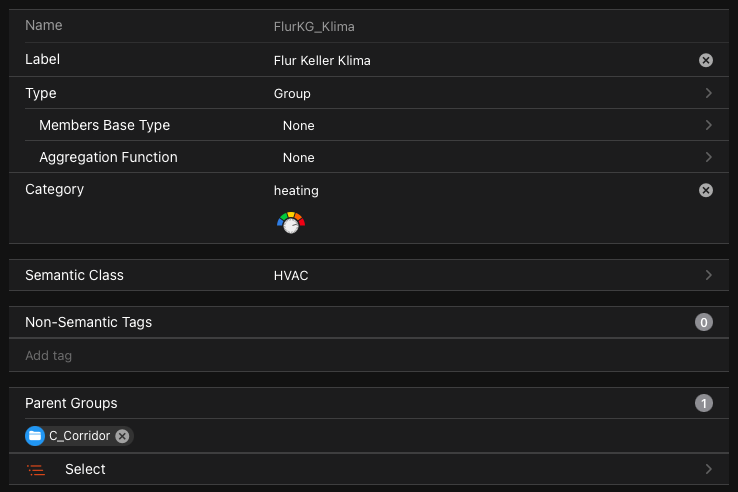Viewport: 738px width, 492px height.
Task: Click the chevron on the Select row
Action: tap(708, 469)
